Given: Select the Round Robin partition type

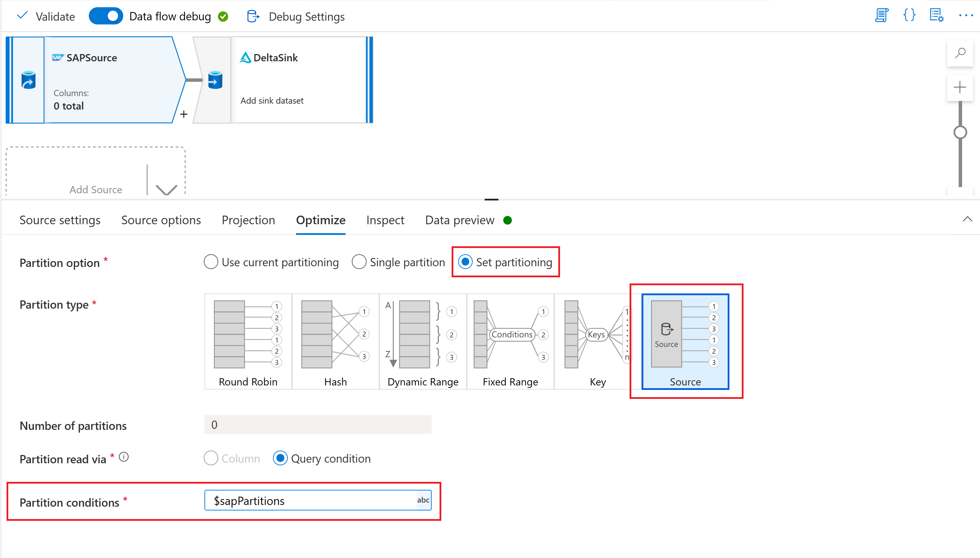Looking at the screenshot, I should pyautogui.click(x=249, y=340).
